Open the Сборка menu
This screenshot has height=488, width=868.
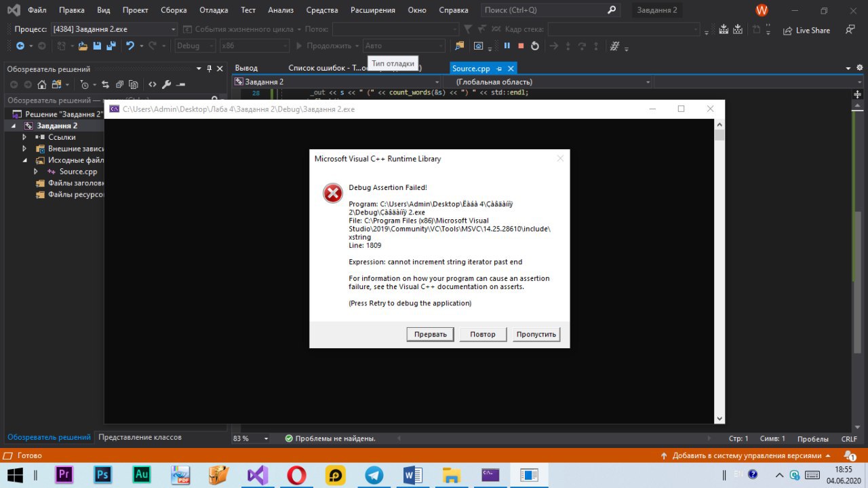(x=174, y=10)
